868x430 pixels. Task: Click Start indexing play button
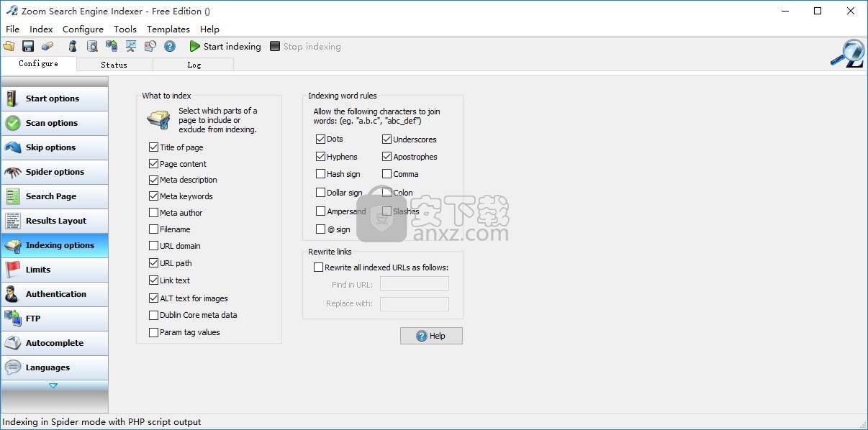tap(225, 46)
